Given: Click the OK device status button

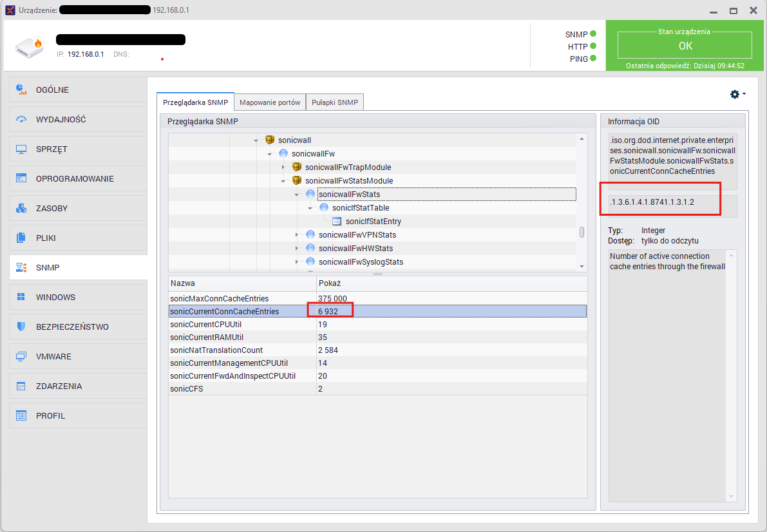Looking at the screenshot, I should (685, 45).
